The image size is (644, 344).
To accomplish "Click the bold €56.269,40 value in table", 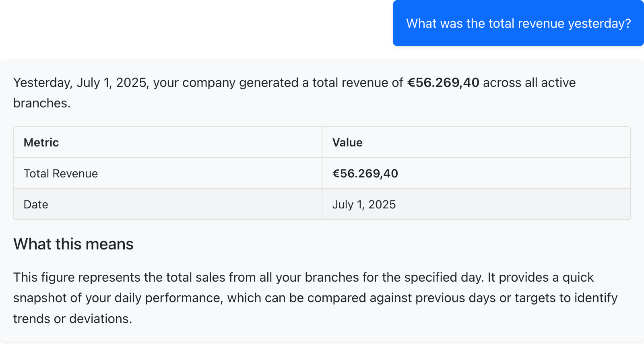I will (x=365, y=173).
